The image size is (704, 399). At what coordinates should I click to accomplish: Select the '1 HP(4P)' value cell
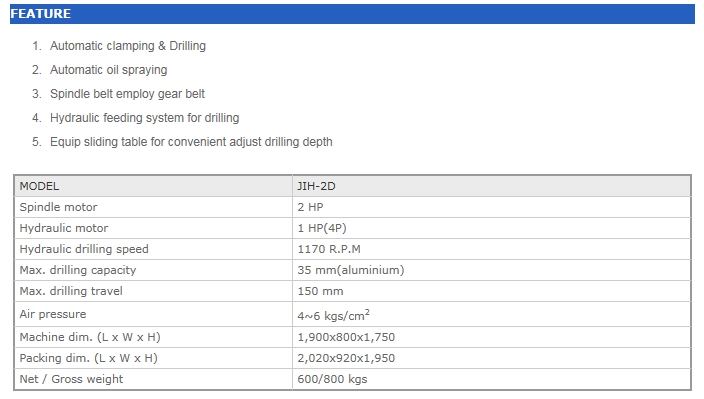[491, 228]
